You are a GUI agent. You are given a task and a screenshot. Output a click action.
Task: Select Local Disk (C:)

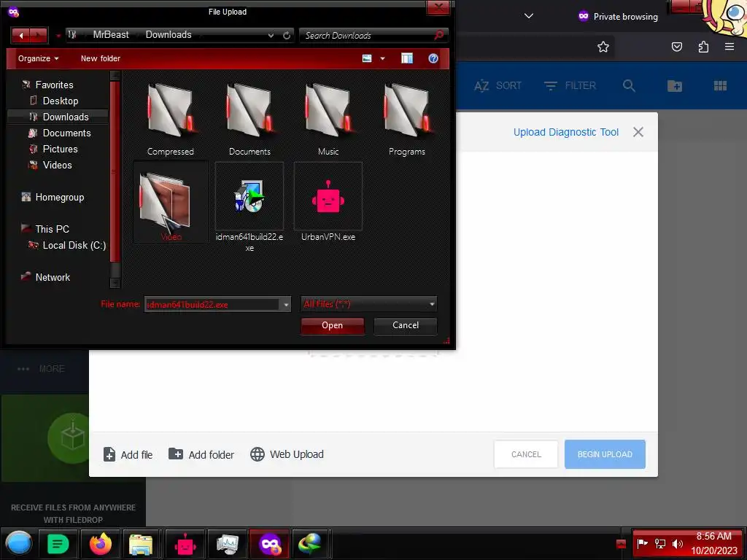point(74,245)
